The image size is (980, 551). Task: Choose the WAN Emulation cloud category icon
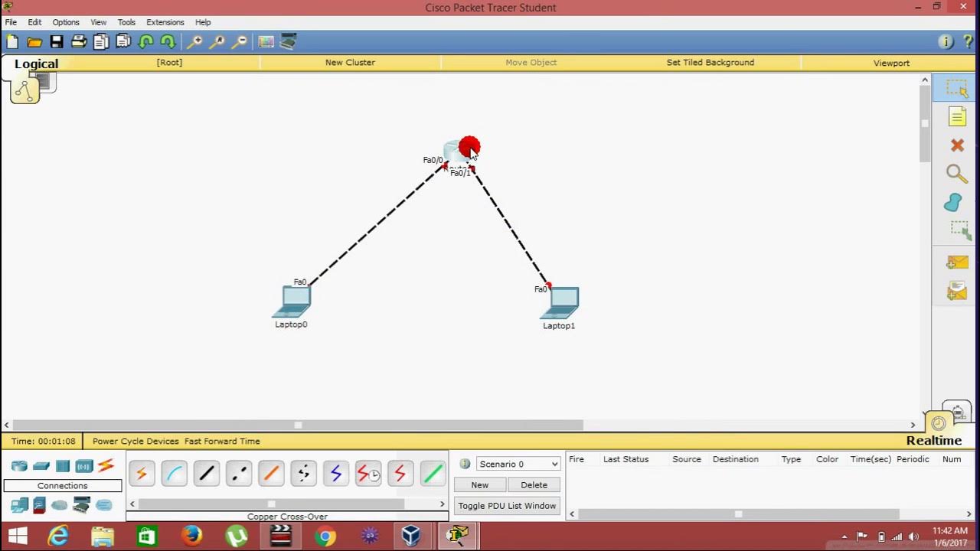point(60,505)
